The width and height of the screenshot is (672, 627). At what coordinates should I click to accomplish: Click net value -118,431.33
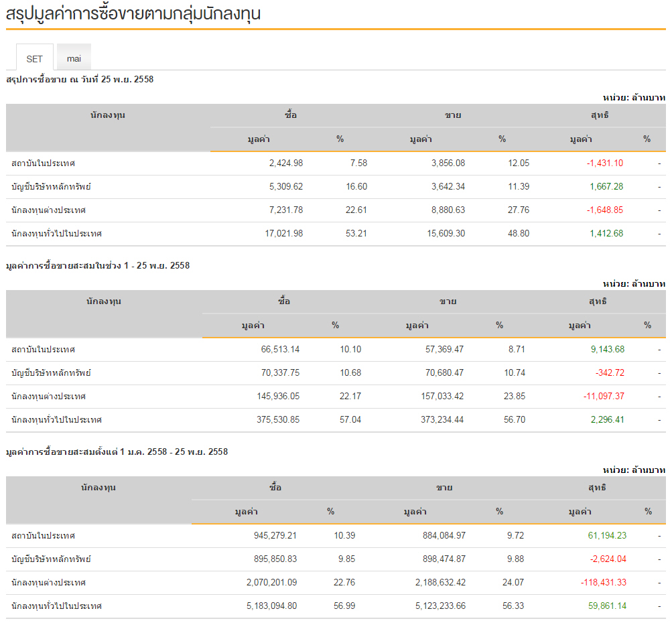click(604, 582)
